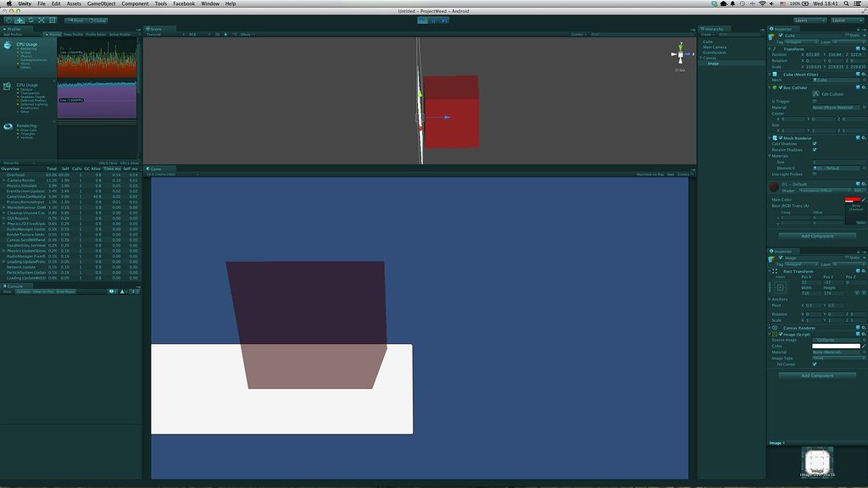Open the GameObject menu in the menu bar
This screenshot has height=488, width=868.
click(x=100, y=3)
